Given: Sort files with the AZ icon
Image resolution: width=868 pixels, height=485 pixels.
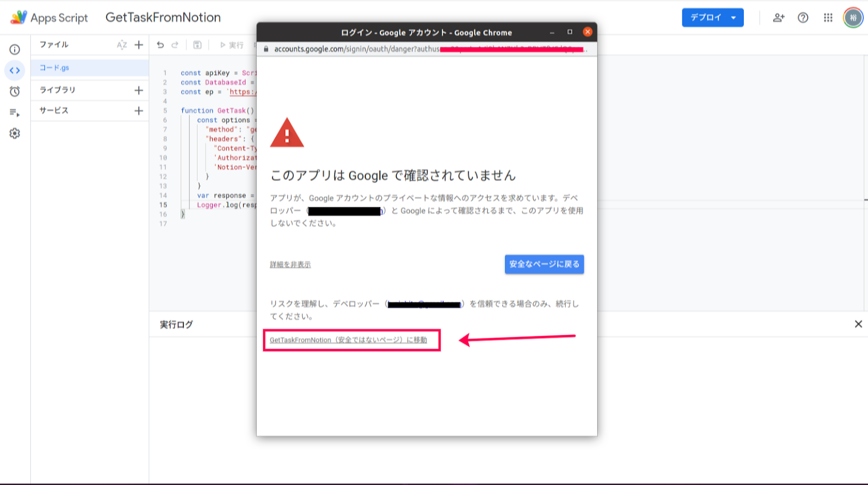Looking at the screenshot, I should (122, 45).
